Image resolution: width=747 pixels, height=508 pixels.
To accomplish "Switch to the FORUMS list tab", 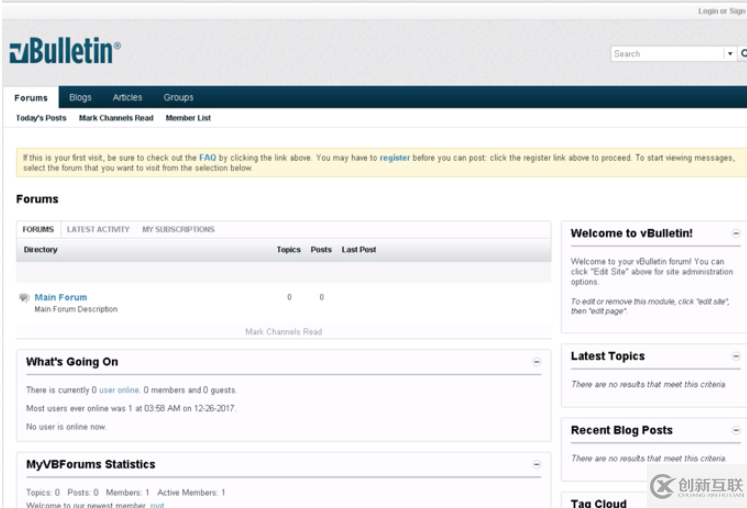I will click(38, 230).
